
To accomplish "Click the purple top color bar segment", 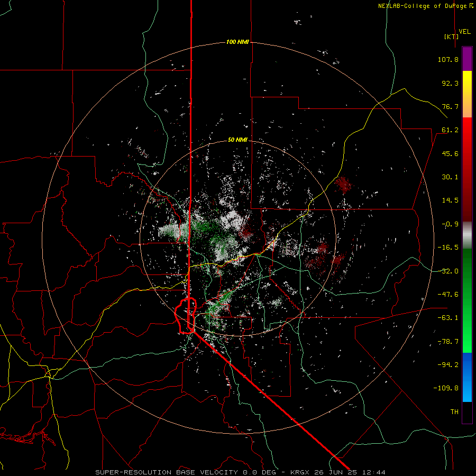I will tap(467, 59).
